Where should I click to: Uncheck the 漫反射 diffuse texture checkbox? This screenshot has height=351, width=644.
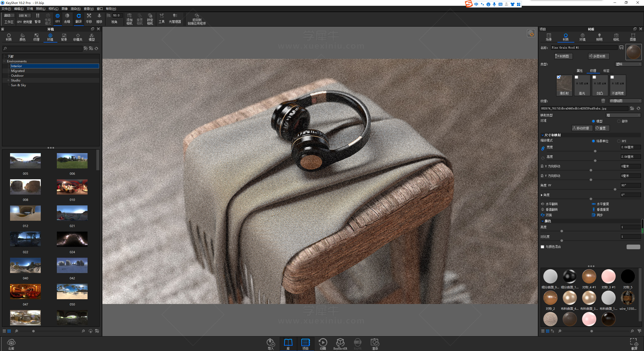click(559, 77)
